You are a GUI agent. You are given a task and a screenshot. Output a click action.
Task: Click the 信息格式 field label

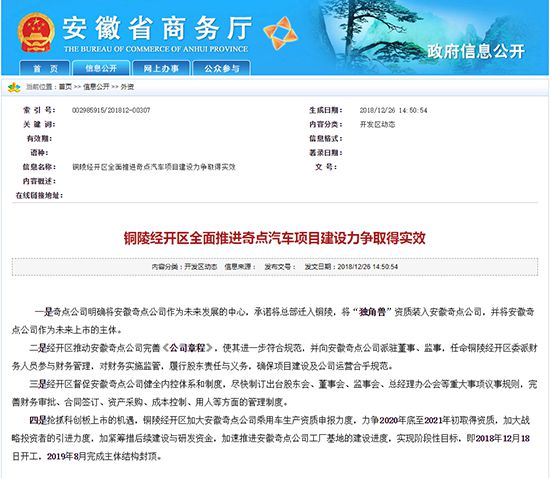click(326, 139)
